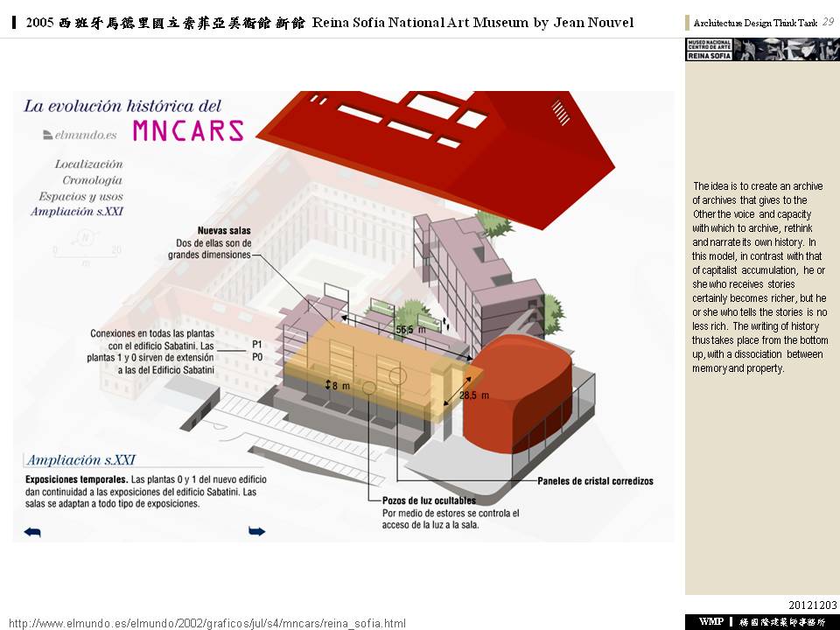Click the red rounded auditorium building

[x=519, y=390]
